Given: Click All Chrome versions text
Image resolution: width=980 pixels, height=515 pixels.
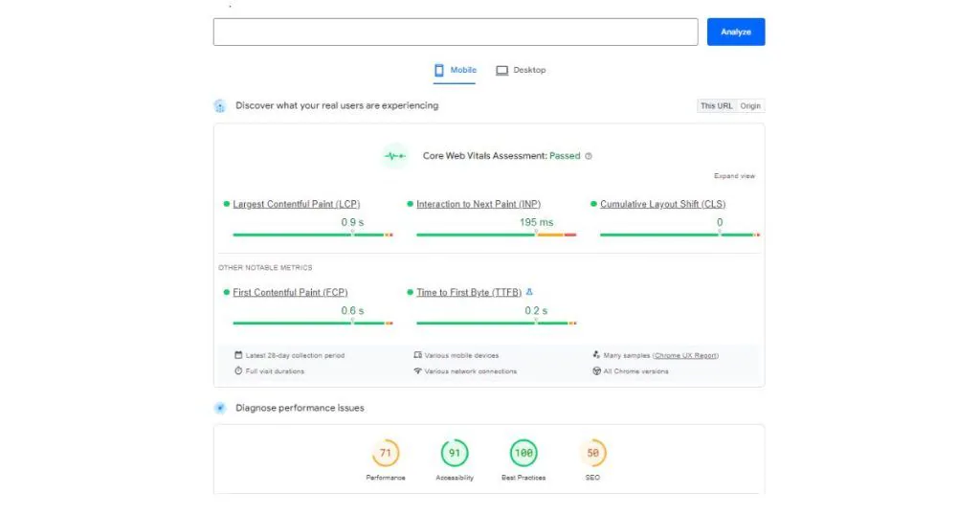Looking at the screenshot, I should pyautogui.click(x=635, y=371).
